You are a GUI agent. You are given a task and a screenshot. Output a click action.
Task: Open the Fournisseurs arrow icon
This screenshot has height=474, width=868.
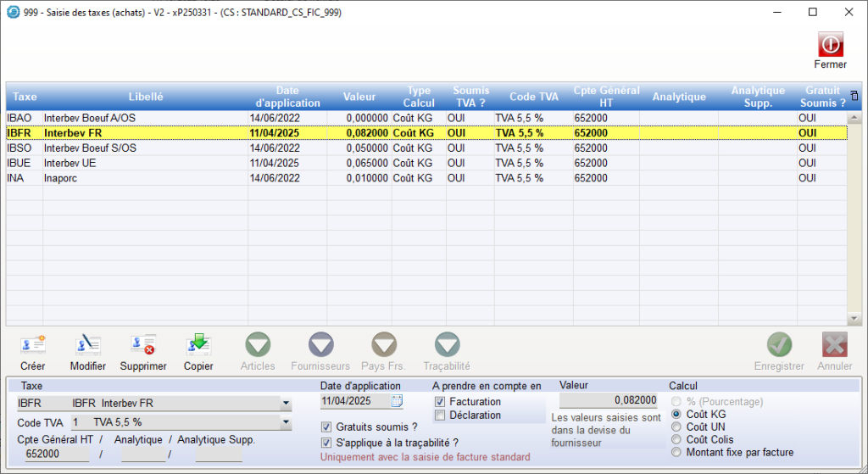tap(320, 345)
